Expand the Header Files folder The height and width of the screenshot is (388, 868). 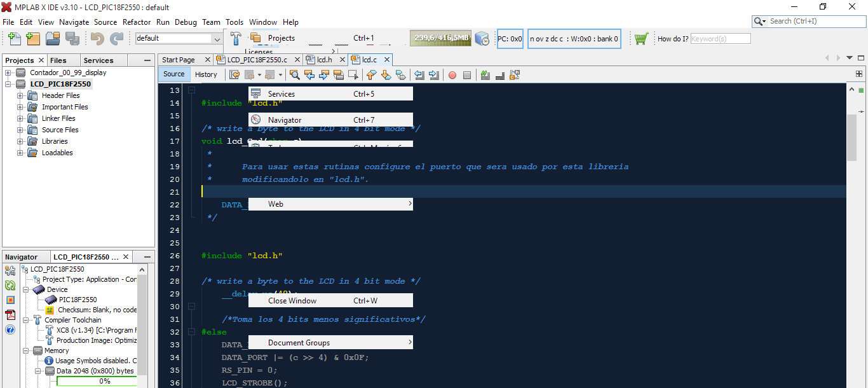click(x=20, y=95)
